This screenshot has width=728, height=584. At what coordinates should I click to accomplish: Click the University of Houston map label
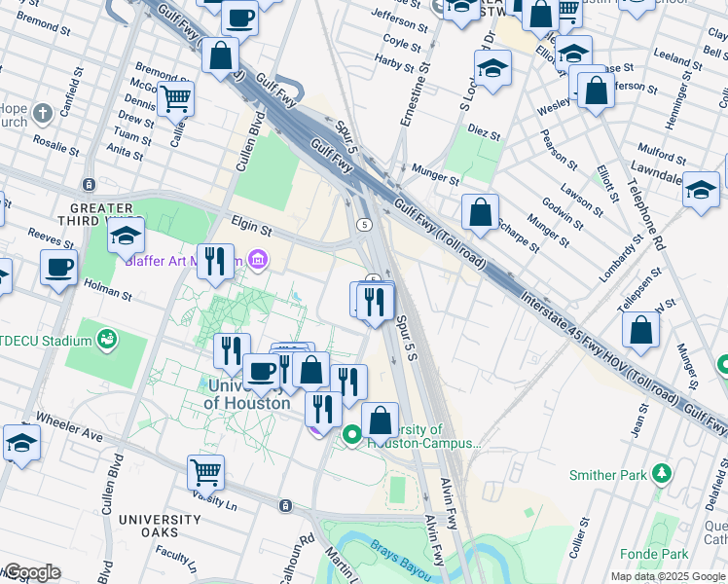tap(247, 394)
